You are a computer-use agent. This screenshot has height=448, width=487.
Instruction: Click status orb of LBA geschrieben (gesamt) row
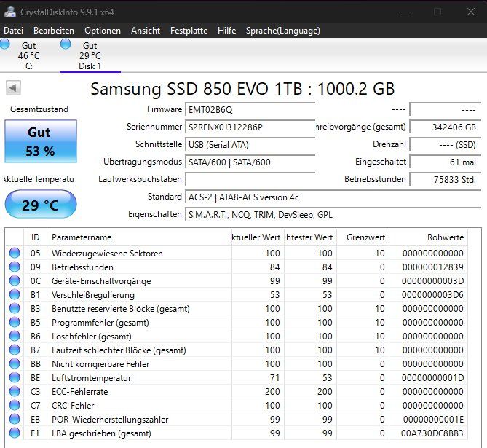coord(15,433)
